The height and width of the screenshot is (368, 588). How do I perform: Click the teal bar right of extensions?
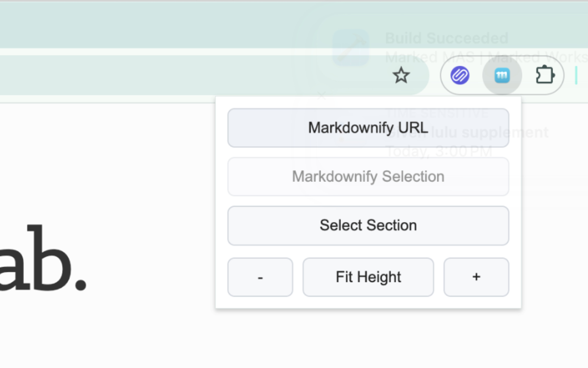(576, 75)
